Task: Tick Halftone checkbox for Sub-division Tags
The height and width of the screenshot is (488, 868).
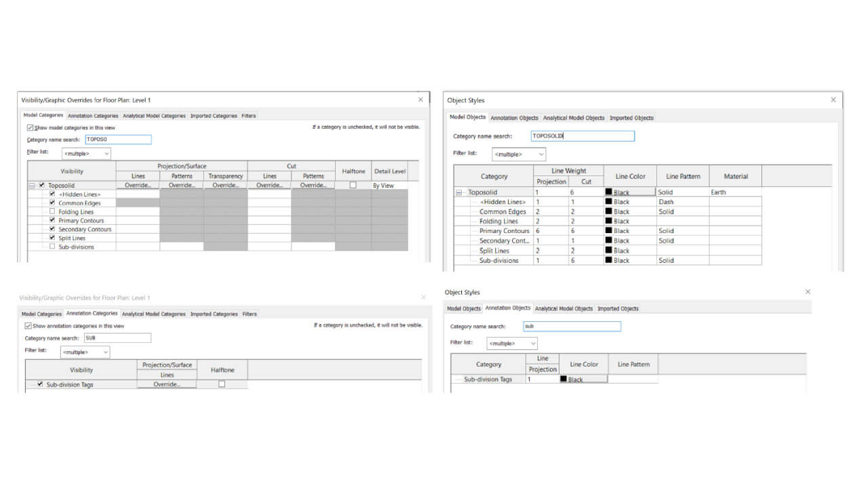Action: click(x=222, y=384)
